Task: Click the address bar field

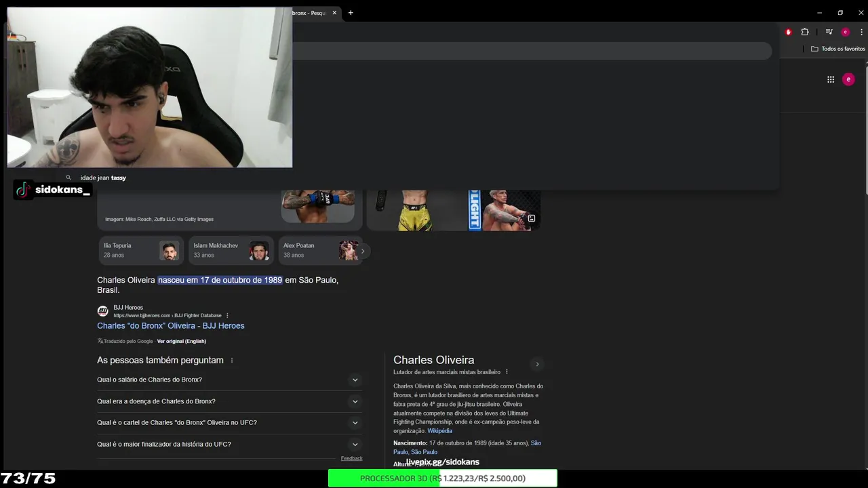Action: [x=532, y=51]
